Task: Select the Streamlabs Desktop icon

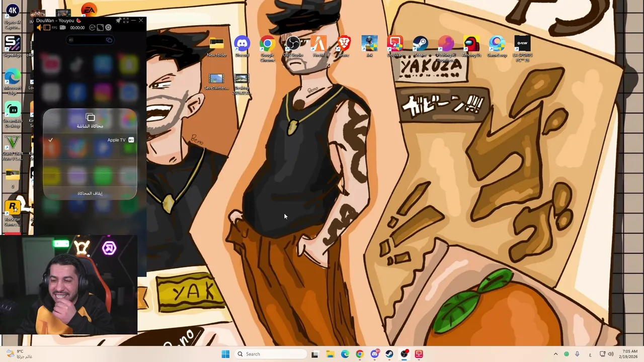Action: tap(13, 115)
